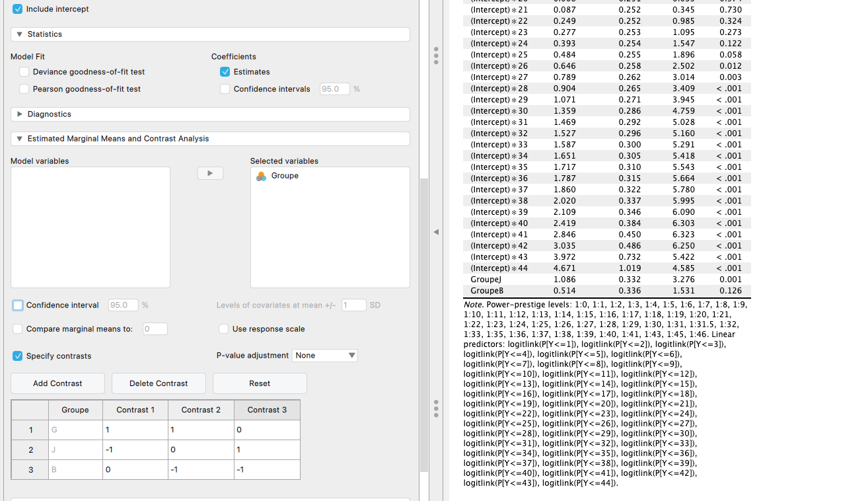Click the covariates SD value field
The width and height of the screenshot is (868, 501).
tap(353, 305)
